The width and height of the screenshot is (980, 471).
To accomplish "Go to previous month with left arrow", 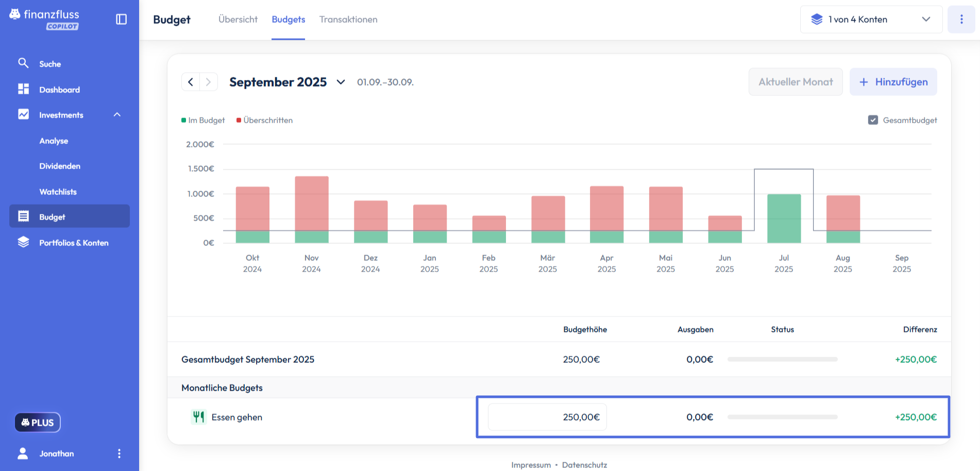I will [x=191, y=82].
